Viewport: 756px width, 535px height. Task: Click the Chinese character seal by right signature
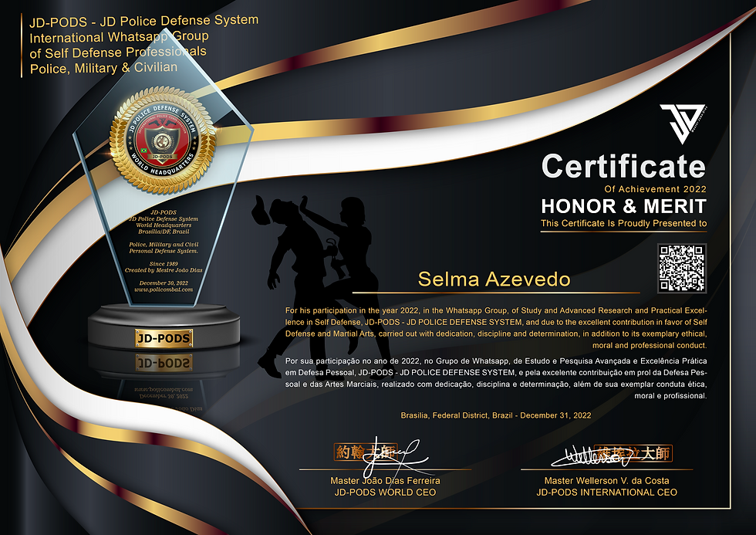click(633, 454)
